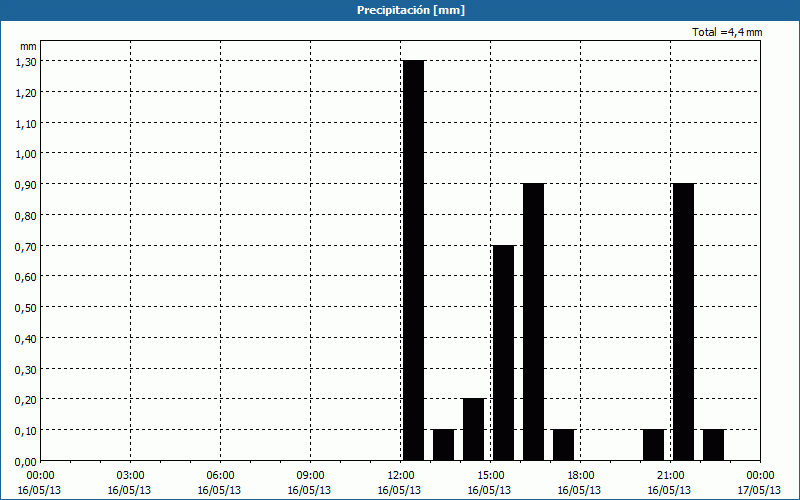800x500 pixels.
Task: Click the 17/05/13 date label
Action: point(760,490)
